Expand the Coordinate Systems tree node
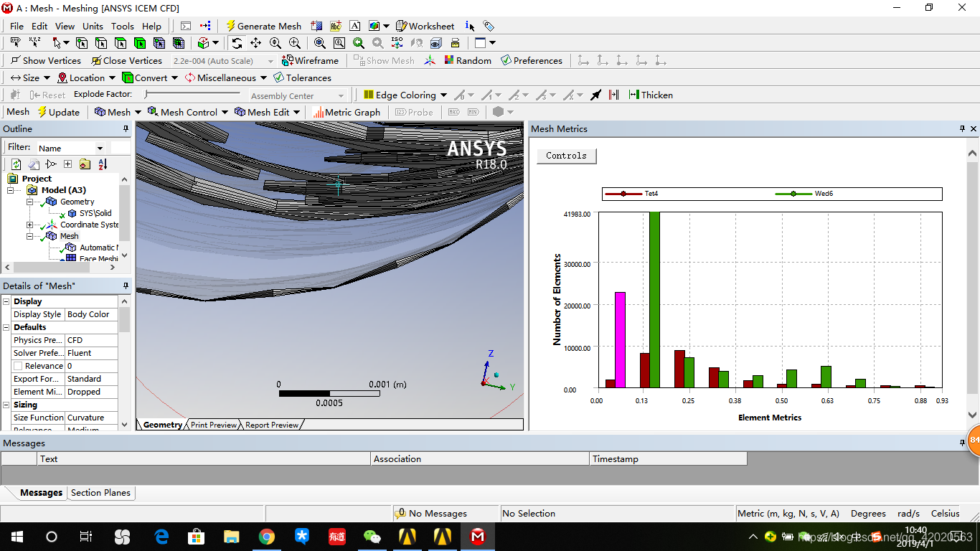980x551 pixels. [x=30, y=225]
